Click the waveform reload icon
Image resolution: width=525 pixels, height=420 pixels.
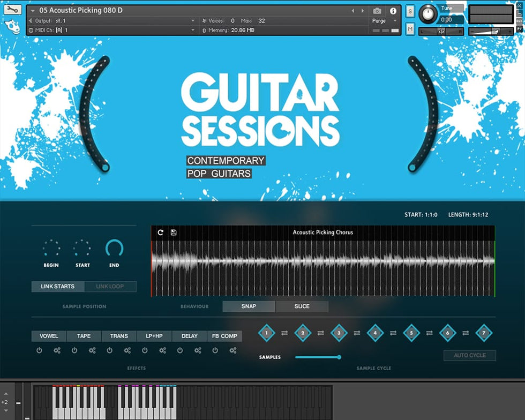(160, 232)
